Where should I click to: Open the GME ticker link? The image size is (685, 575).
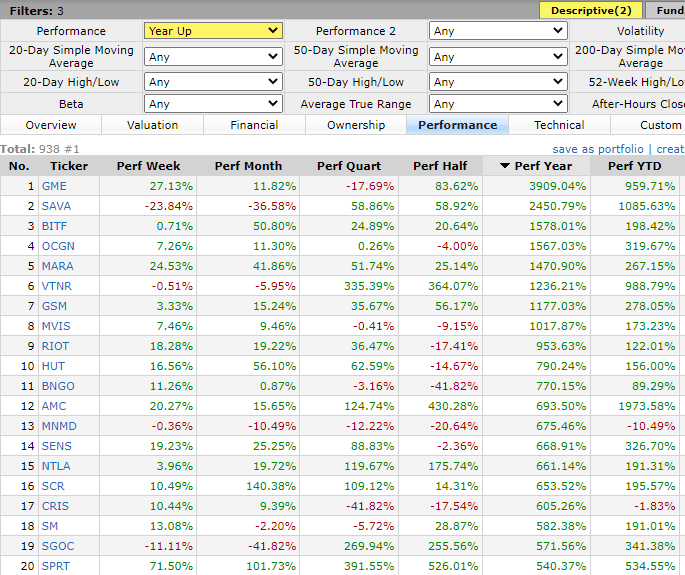click(56, 186)
